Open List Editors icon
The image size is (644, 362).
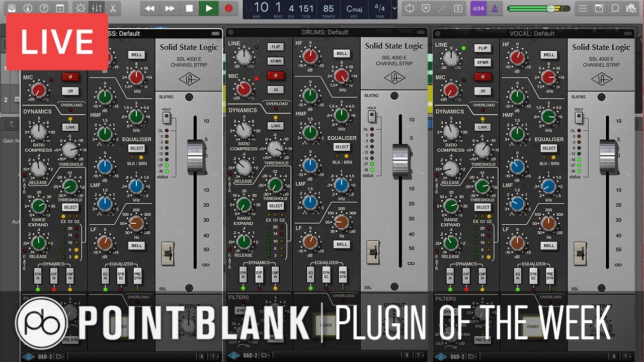583,8
